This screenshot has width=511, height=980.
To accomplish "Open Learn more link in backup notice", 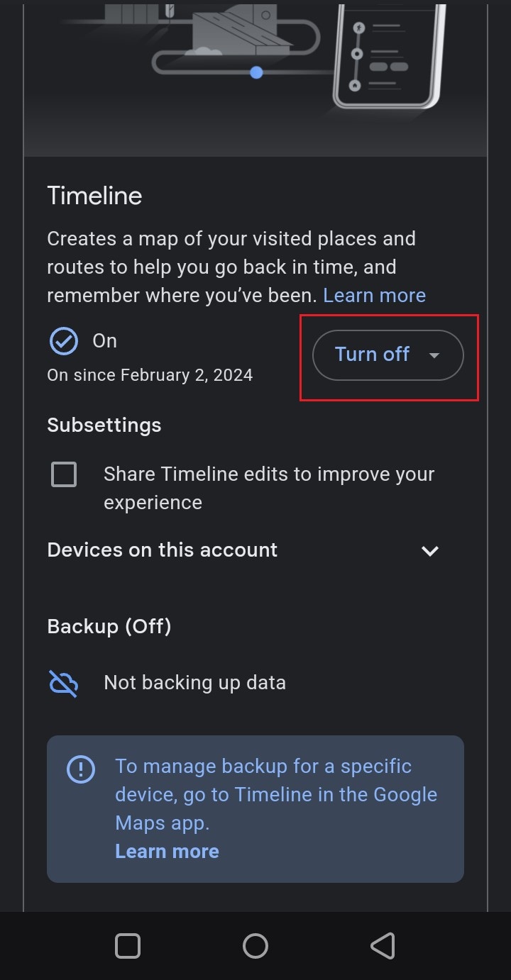I will (x=167, y=852).
